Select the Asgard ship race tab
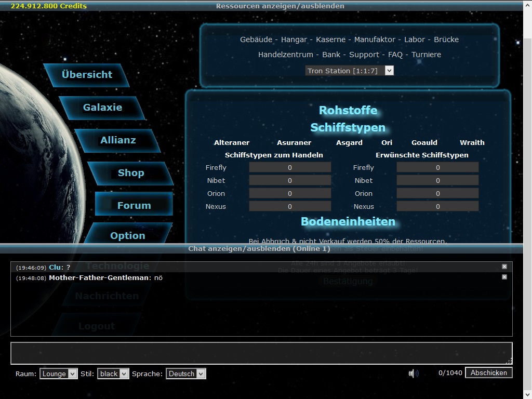 click(349, 142)
